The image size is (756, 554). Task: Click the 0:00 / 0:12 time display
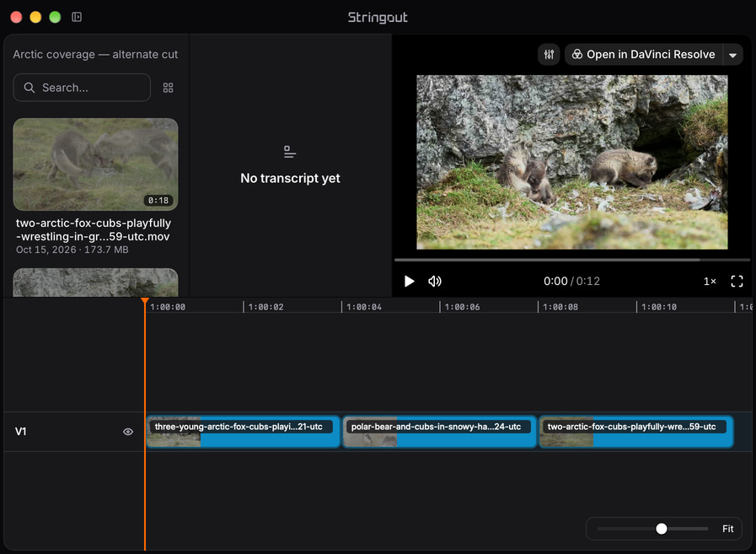click(x=571, y=282)
